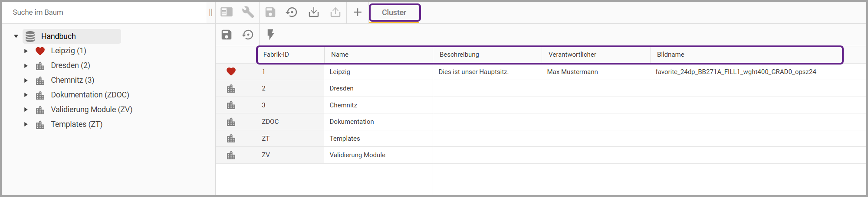868x197 pixels.
Task: Click the plus icon to add new
Action: tap(358, 12)
